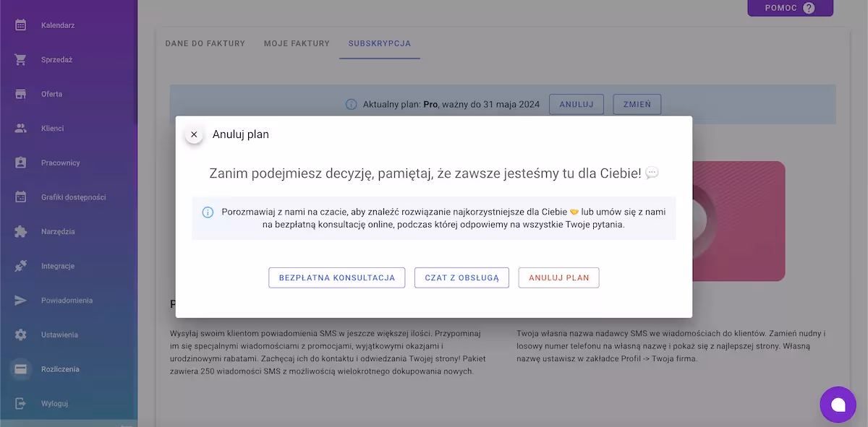Switch to Dane do faktury tab
Screen dimensions: 868x427
point(205,43)
